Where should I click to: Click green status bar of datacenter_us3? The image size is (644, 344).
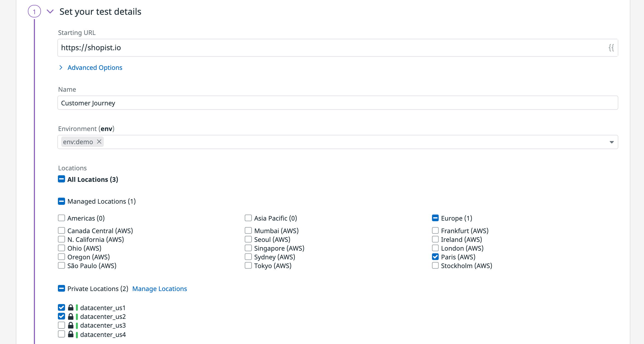[77, 325]
